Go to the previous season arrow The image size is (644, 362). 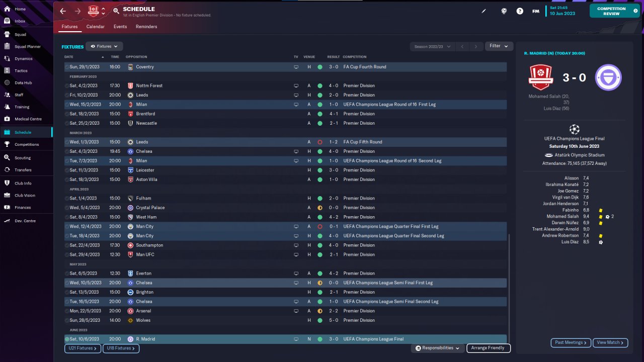pos(462,46)
